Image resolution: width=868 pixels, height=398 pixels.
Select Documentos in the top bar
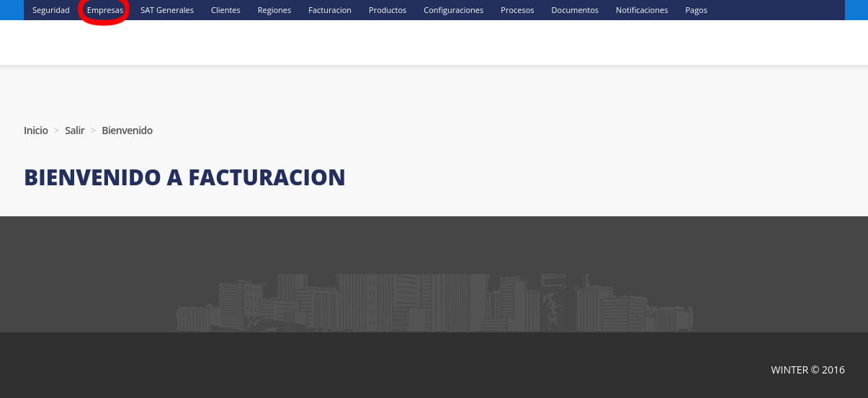(x=574, y=10)
